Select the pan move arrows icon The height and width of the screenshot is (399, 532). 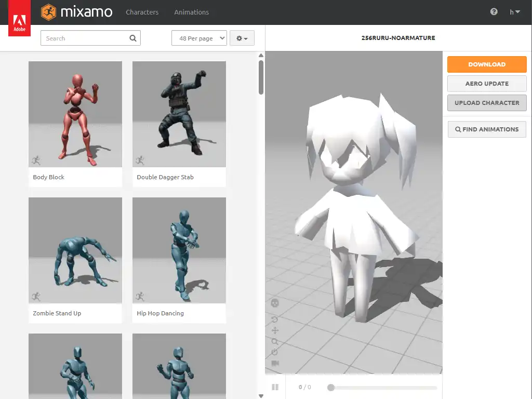click(x=275, y=330)
